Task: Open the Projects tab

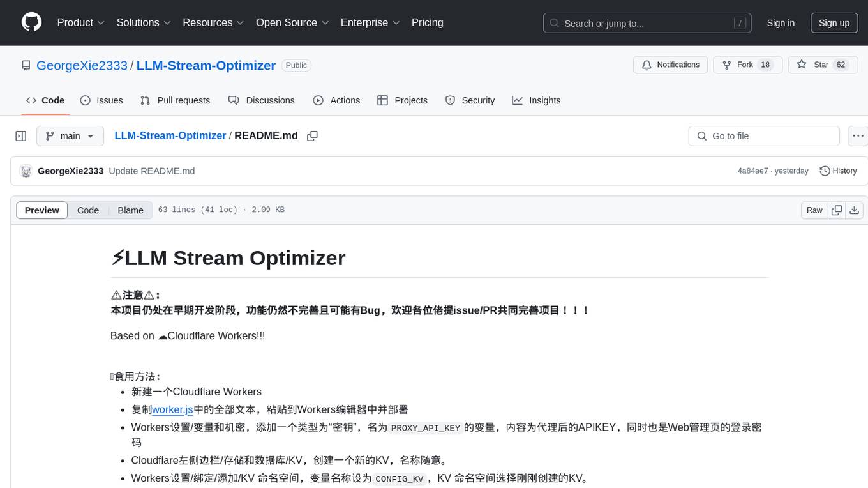Action: 403,100
